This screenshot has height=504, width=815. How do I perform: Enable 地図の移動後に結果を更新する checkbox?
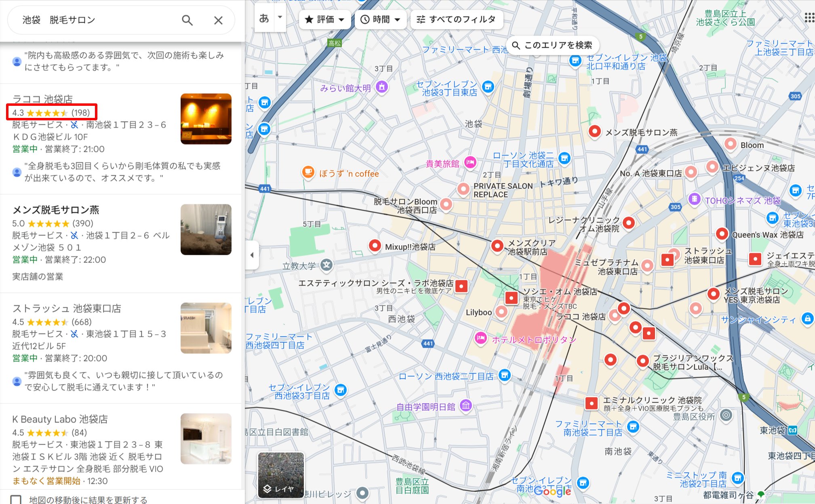[x=16, y=500]
